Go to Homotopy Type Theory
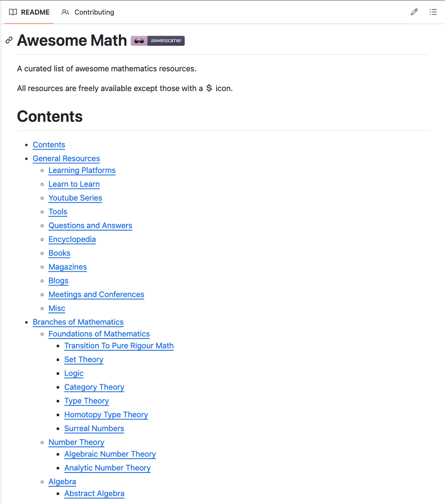The image size is (445, 504). click(x=106, y=415)
